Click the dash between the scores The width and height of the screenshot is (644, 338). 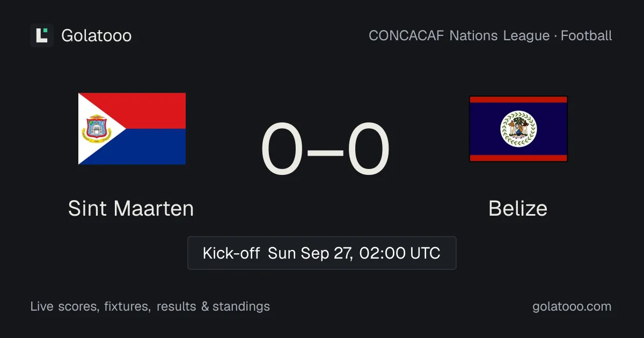coord(325,151)
